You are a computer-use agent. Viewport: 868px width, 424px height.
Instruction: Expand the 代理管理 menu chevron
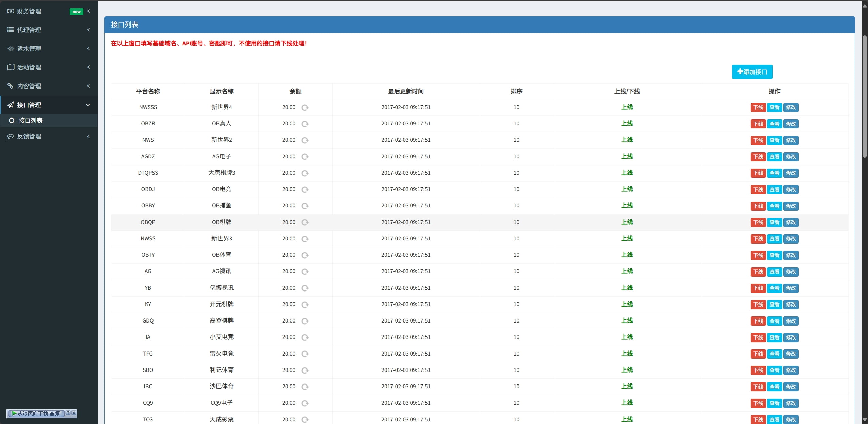pyautogui.click(x=89, y=30)
